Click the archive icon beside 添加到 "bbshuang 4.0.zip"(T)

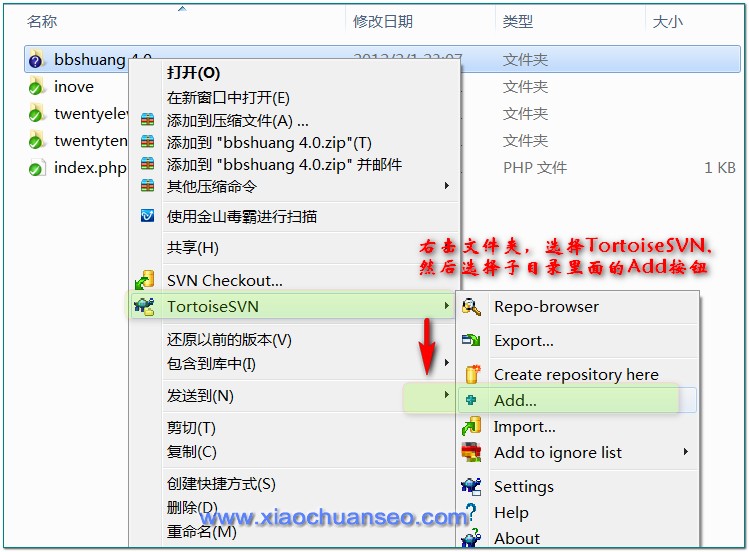point(147,141)
